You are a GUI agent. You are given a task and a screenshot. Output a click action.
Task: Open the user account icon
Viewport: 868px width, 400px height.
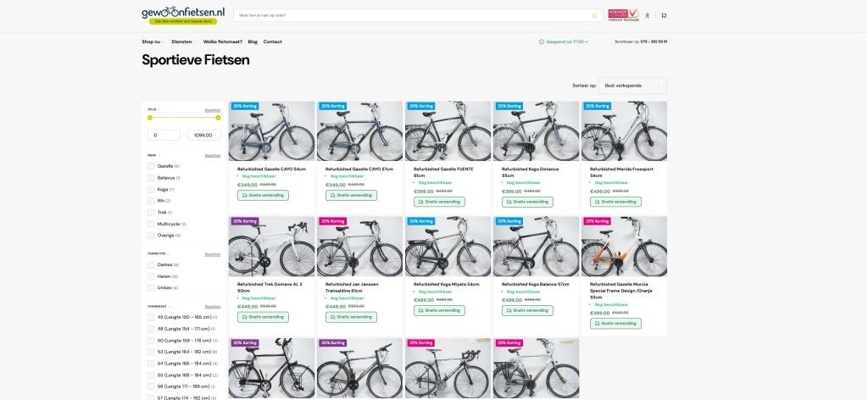click(x=647, y=15)
